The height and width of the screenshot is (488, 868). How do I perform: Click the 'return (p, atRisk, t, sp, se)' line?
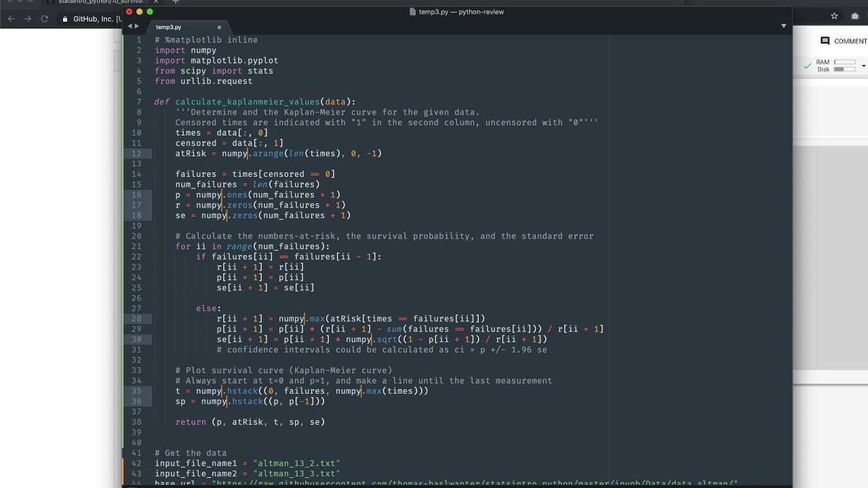click(x=250, y=421)
